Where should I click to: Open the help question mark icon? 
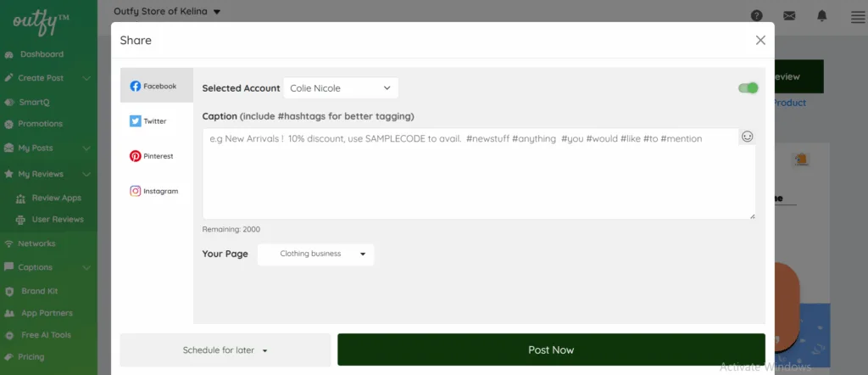pos(756,15)
